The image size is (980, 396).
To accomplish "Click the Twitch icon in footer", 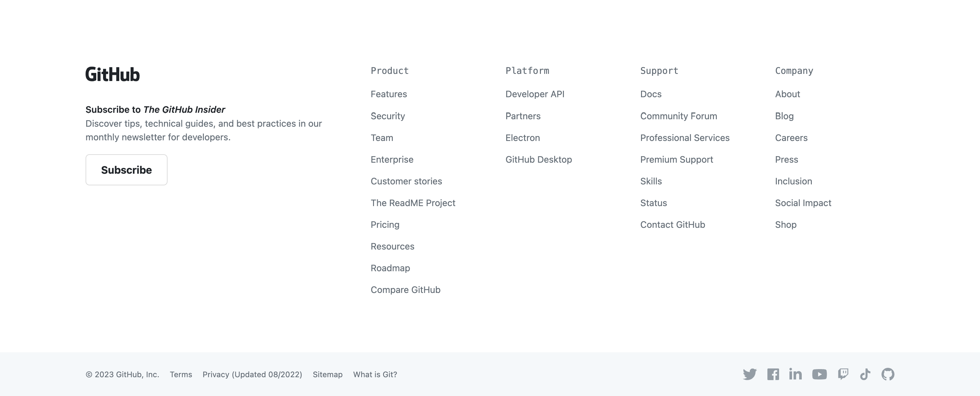I will (843, 374).
